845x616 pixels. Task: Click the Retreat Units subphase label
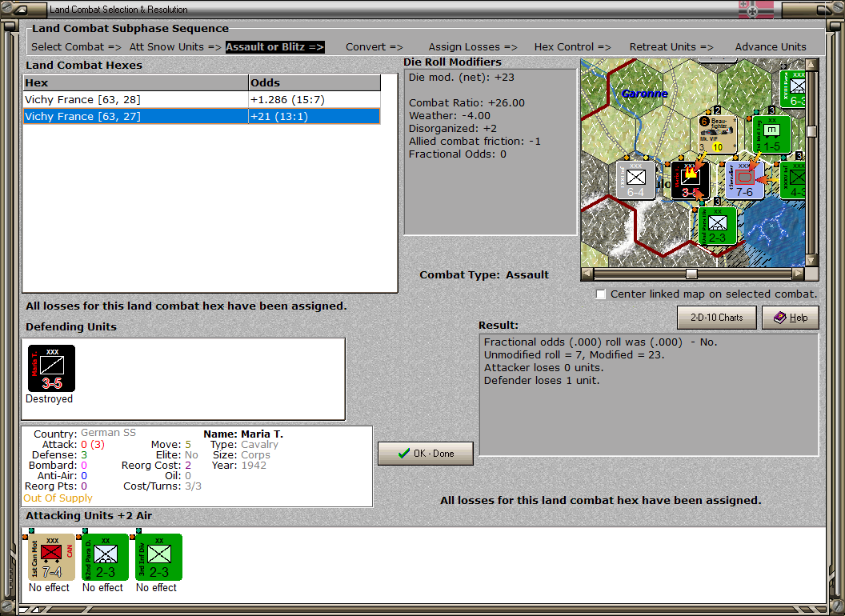pos(671,47)
